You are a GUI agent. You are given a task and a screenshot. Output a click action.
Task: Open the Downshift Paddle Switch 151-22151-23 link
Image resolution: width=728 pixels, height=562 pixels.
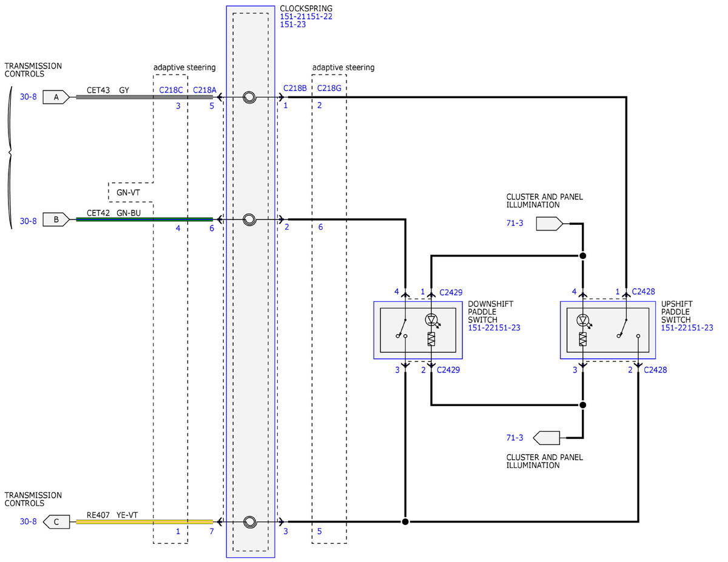(x=494, y=328)
